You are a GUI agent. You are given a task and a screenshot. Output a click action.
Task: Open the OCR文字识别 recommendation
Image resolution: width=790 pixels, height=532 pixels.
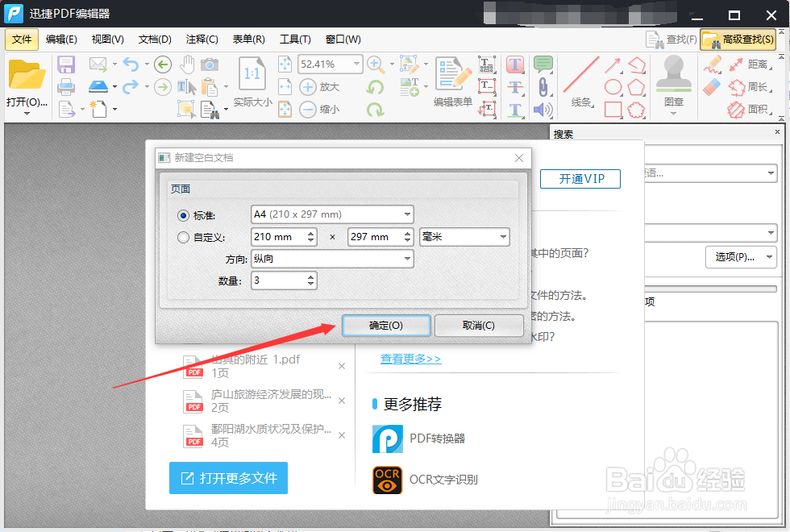pos(426,480)
